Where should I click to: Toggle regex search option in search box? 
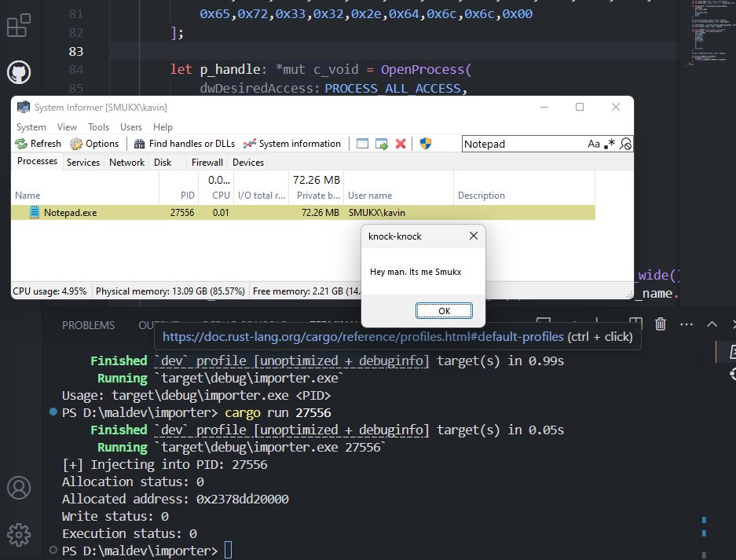610,144
